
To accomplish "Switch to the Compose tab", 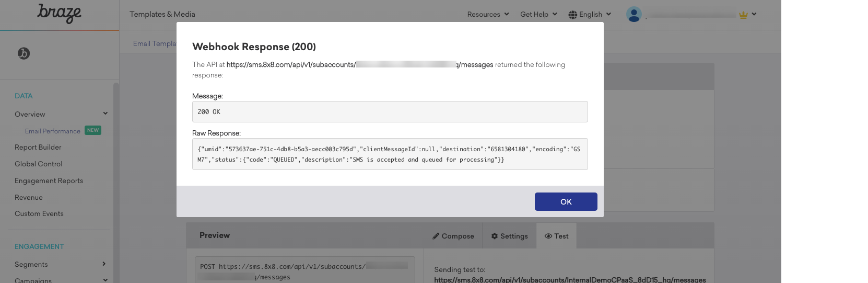I will pyautogui.click(x=453, y=236).
